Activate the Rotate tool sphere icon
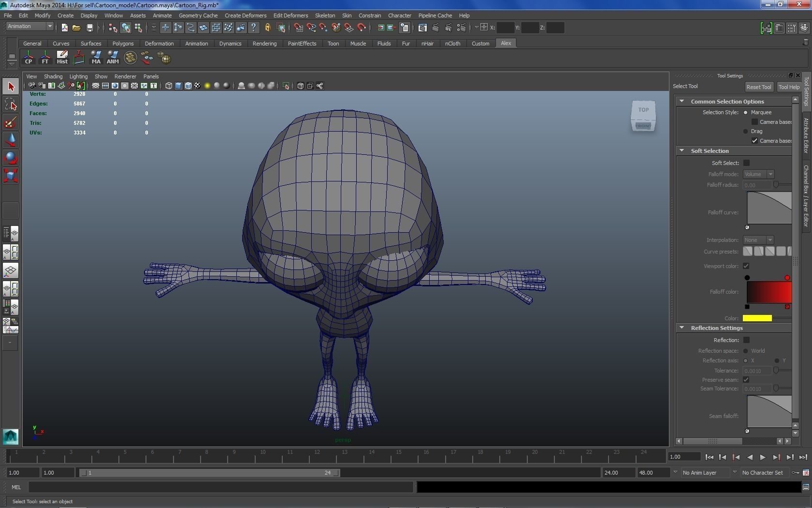 click(x=11, y=158)
